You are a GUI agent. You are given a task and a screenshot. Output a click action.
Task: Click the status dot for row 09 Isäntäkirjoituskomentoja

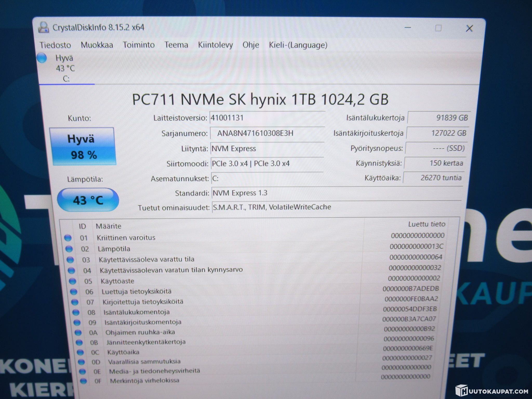77,322
